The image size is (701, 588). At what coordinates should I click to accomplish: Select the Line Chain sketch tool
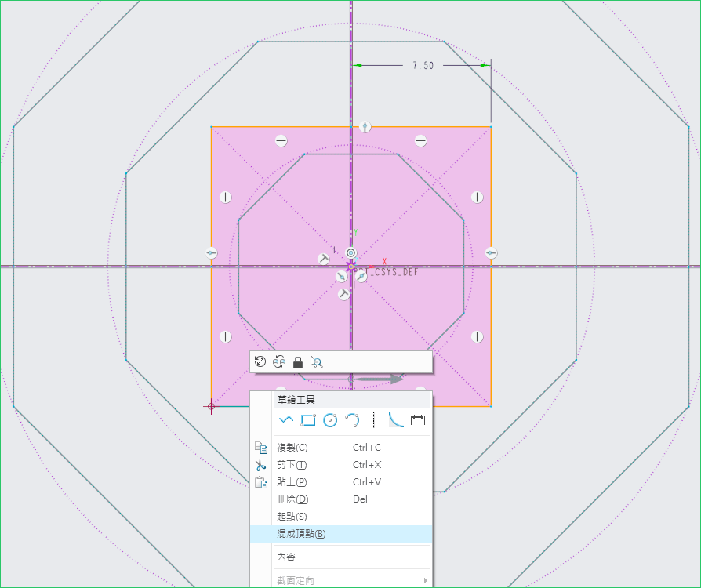(285, 420)
